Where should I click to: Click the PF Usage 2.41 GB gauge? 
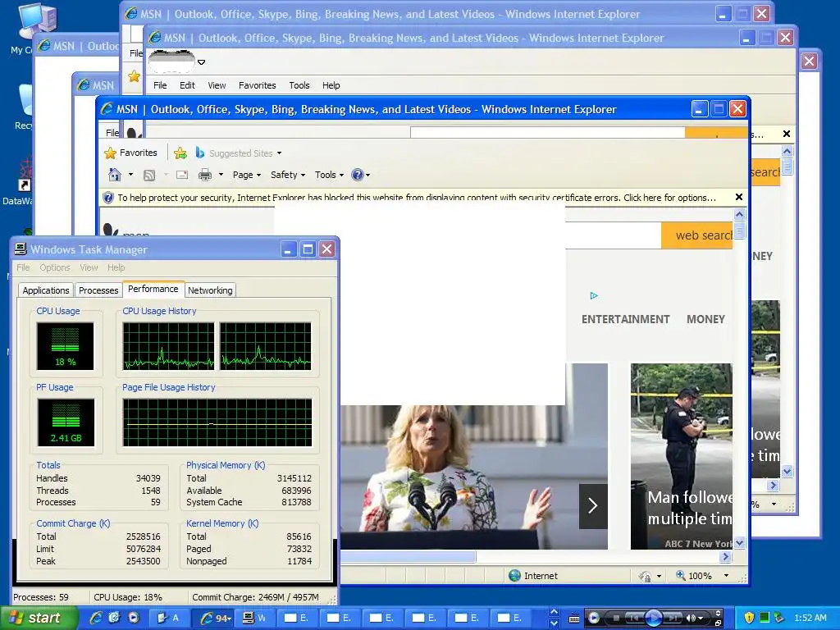[66, 422]
